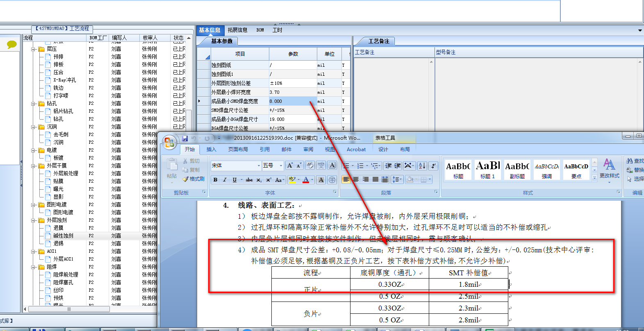The image size is (644, 331).
Task: Click the Clear Formatting eraser icon
Action: click(x=310, y=165)
